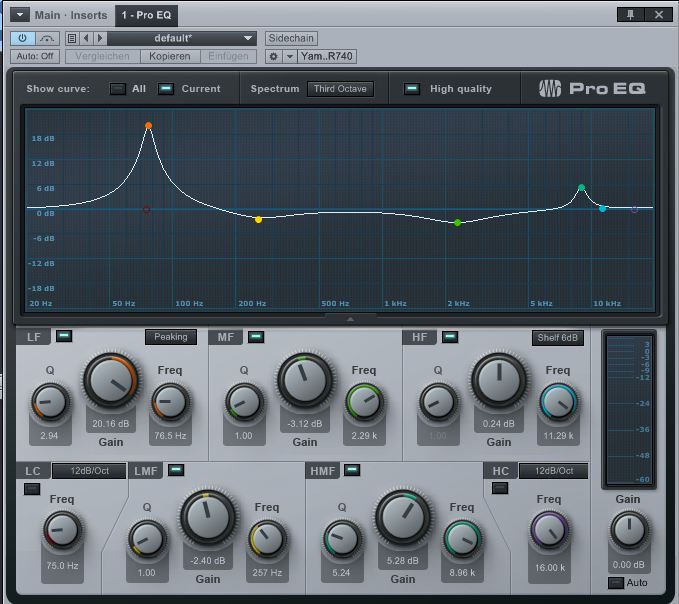Toggle the LF band enable button
The width and height of the screenshot is (679, 604).
[64, 336]
